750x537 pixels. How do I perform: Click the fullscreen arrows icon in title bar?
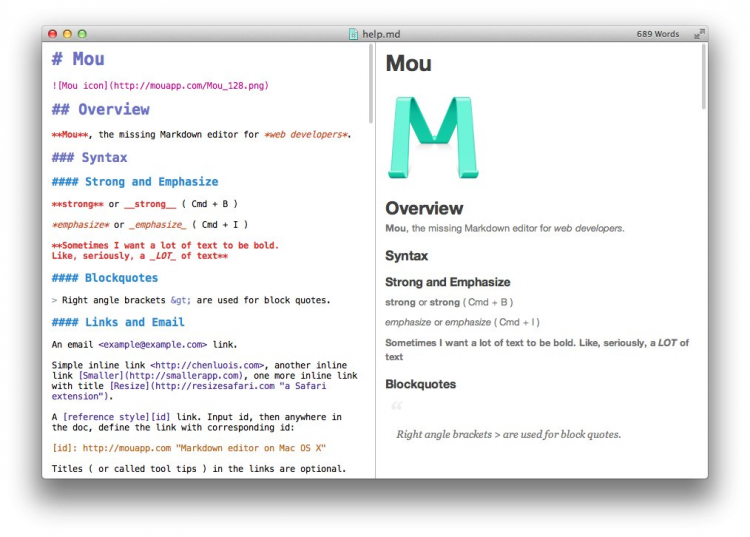point(699,34)
